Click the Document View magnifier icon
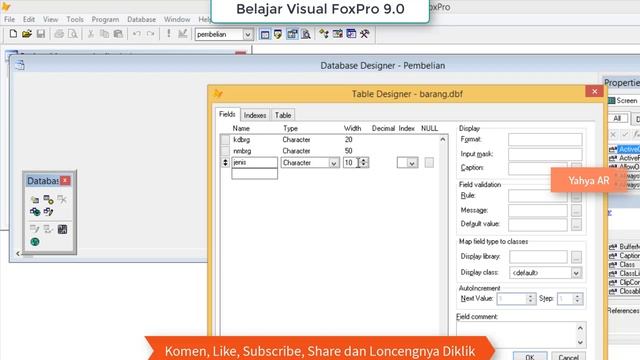The height and width of the screenshot is (360, 640). click(306, 34)
